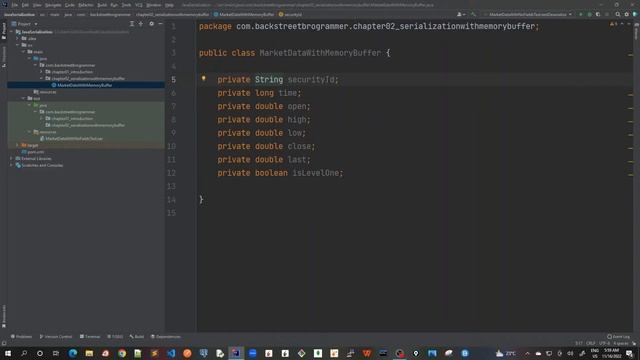Select MarketDataWithMemoryBuffer in Project tree
The image size is (640, 360).
[84, 85]
